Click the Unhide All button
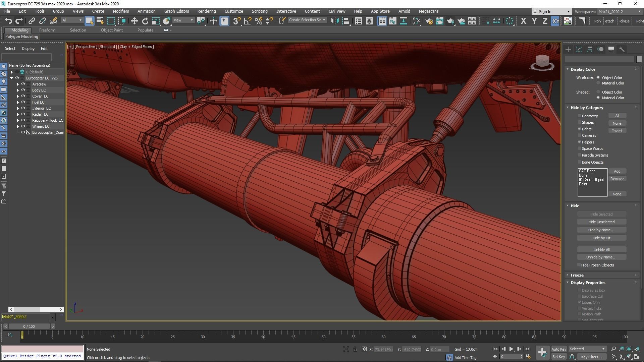644x362 pixels. click(601, 250)
